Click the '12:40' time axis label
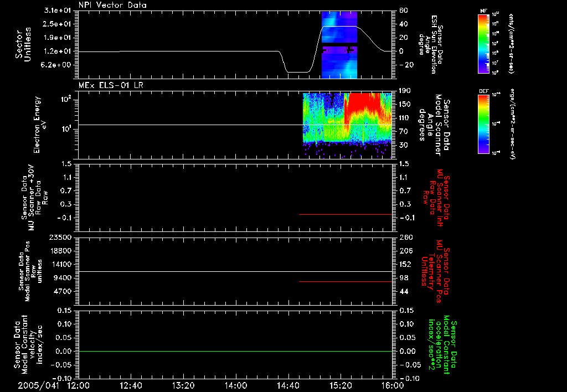567x392 pixels. click(131, 385)
